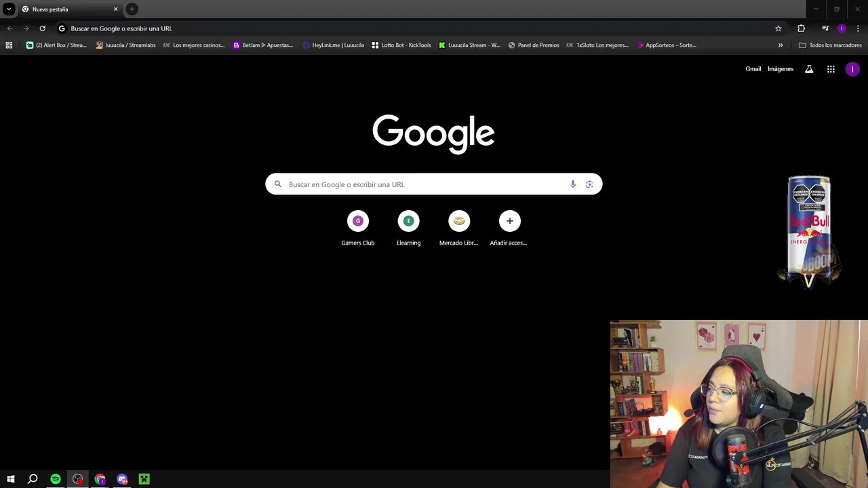Open Minecraft from taskbar

[144, 479]
